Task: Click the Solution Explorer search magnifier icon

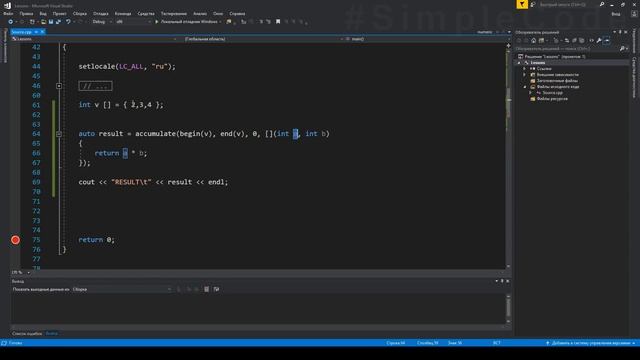Action: (x=622, y=49)
